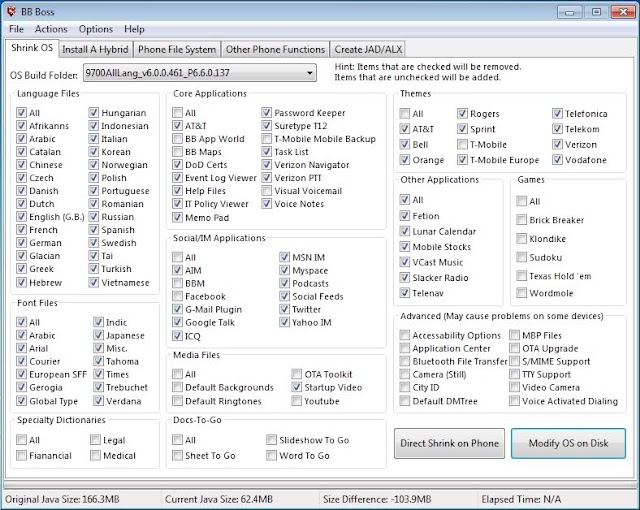Uncheck the Telenav checkbox

(x=404, y=293)
